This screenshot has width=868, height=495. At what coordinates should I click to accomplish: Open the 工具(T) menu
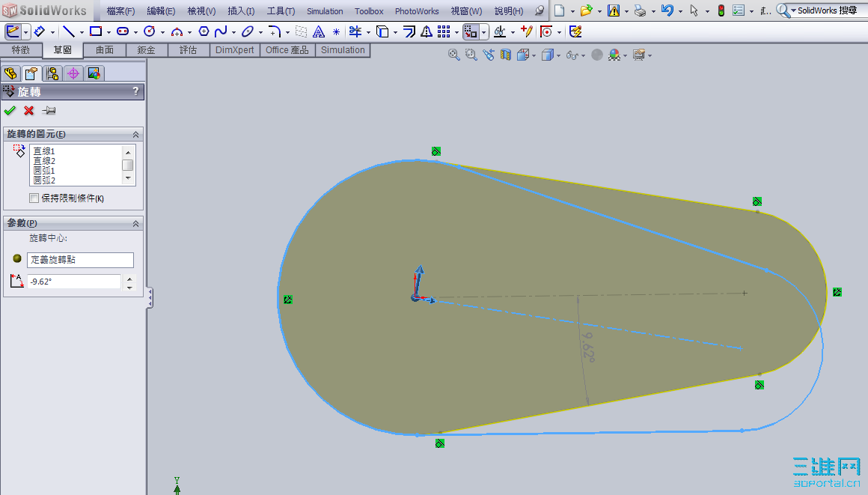coord(281,11)
